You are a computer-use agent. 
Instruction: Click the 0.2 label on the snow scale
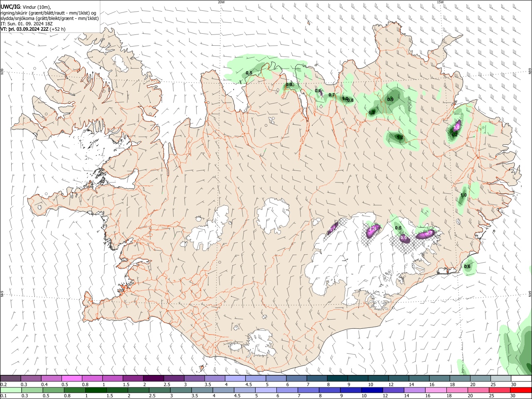pos(3,384)
